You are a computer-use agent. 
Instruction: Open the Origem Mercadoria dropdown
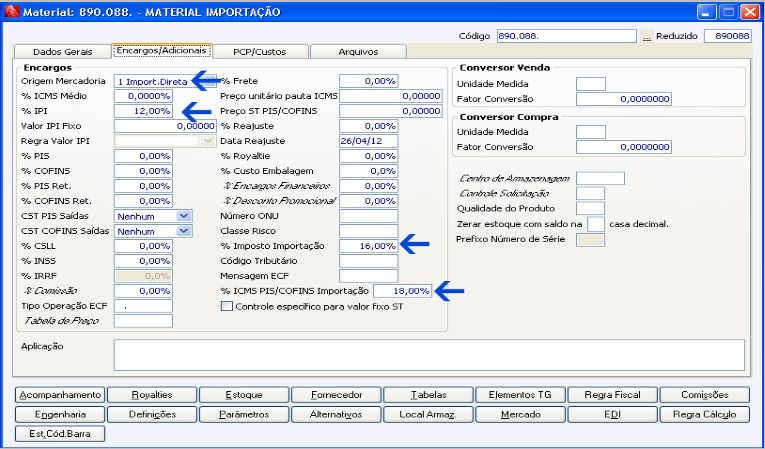pos(210,82)
